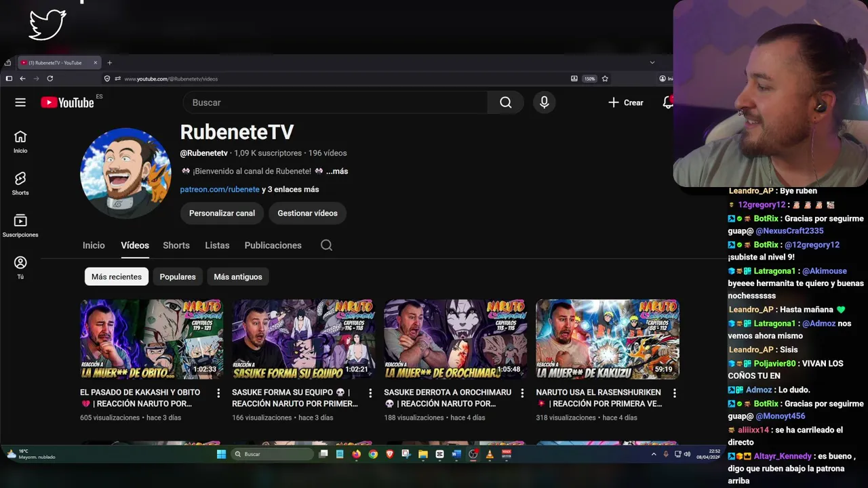The height and width of the screenshot is (488, 868).
Task: Open the patreon.com/rubenete link
Action: coord(220,190)
